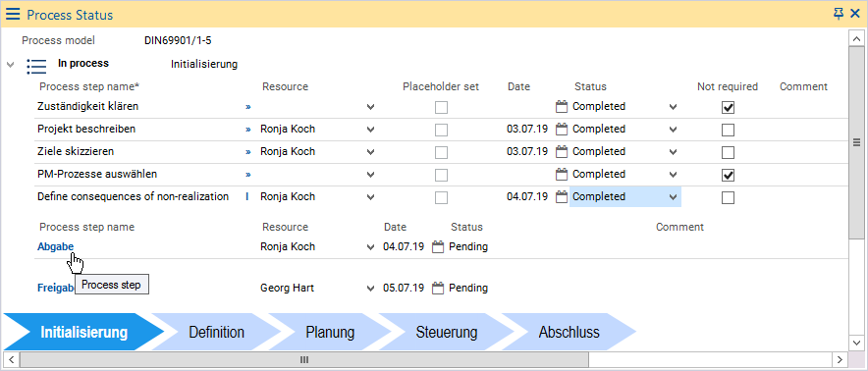Open Resource dropdown for PM-Prozesse auswählen
This screenshot has width=868, height=371.
(x=371, y=175)
